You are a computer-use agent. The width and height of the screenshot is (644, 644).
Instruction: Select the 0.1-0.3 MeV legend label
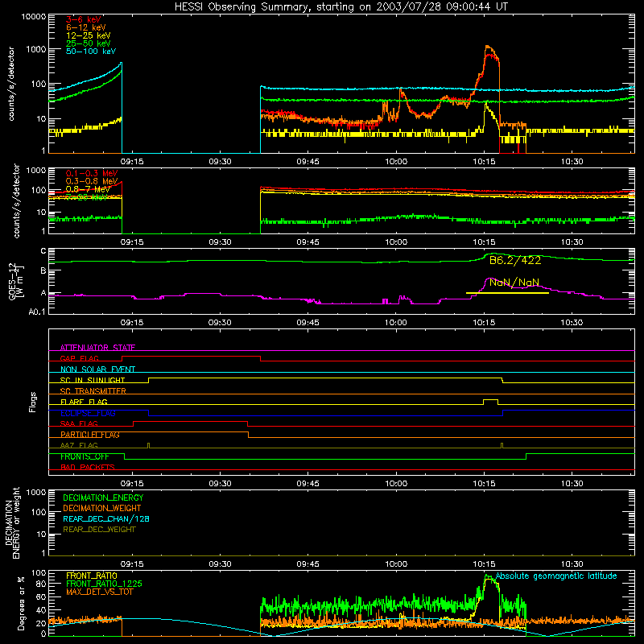92,173
